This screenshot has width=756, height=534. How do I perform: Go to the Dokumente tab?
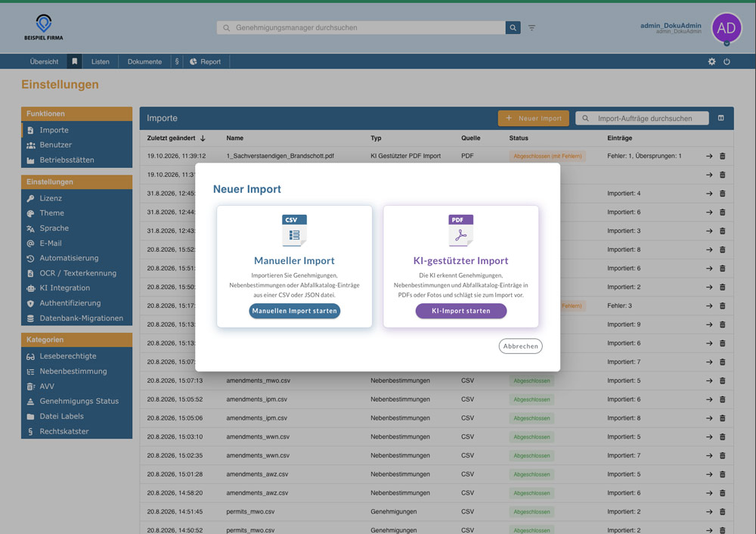[144, 62]
